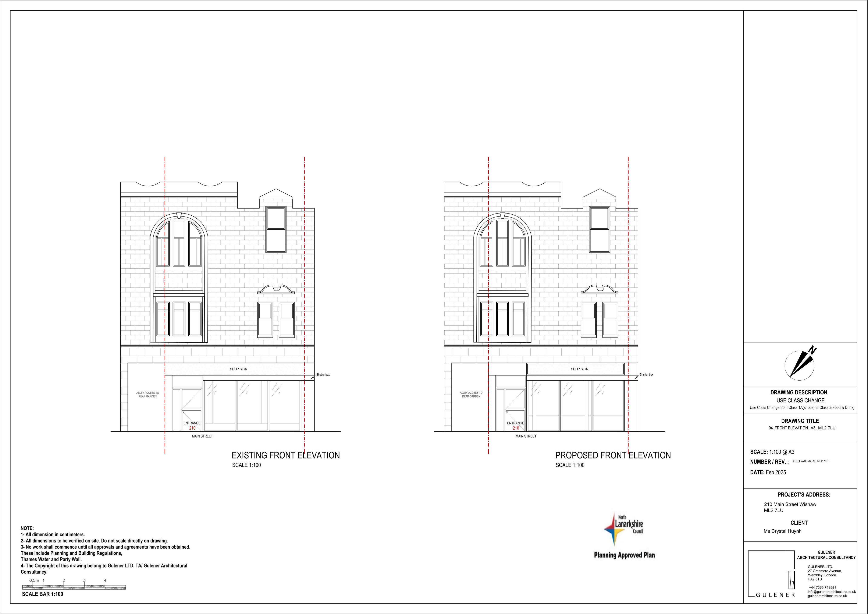This screenshot has width=868, height=614.
Task: Click the client name 'Ms Crystal Huynh'
Action: pyautogui.click(x=782, y=531)
